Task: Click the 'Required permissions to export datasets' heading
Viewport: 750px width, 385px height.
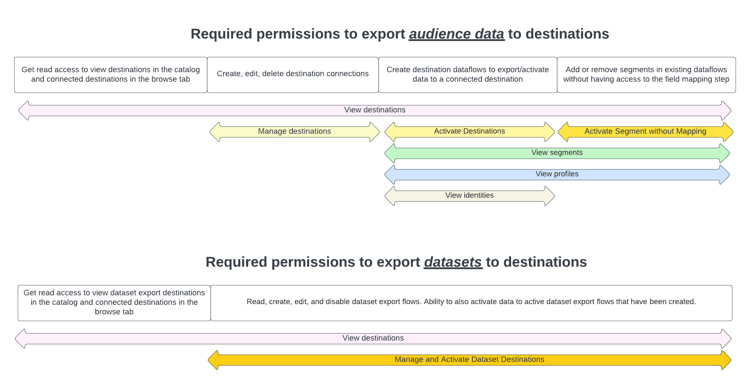Action: (x=396, y=262)
